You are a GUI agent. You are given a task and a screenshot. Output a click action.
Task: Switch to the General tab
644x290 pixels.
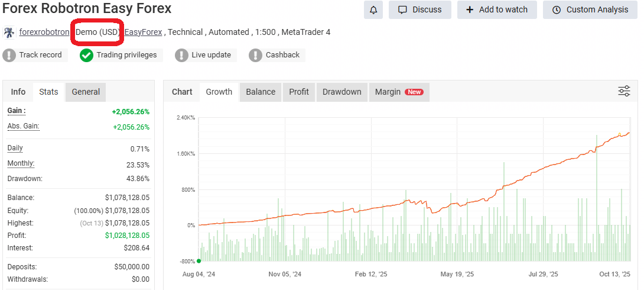(86, 92)
